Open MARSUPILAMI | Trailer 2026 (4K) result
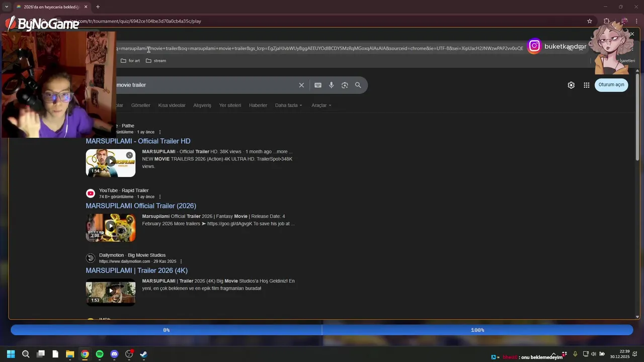 click(x=136, y=270)
